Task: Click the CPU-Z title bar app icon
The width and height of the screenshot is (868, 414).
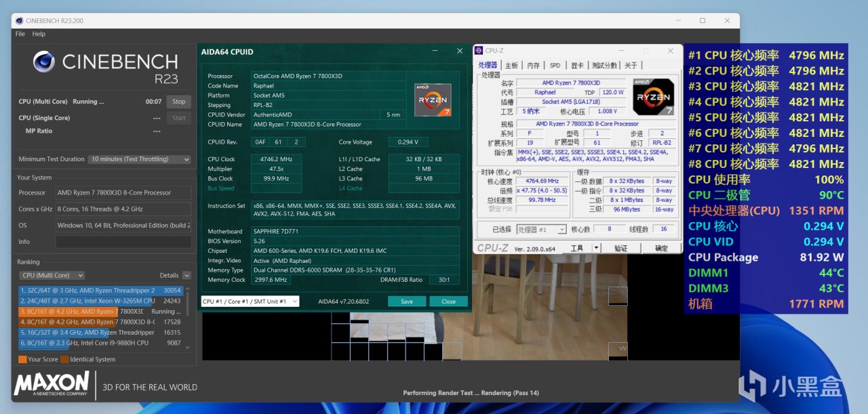Action: tap(479, 50)
